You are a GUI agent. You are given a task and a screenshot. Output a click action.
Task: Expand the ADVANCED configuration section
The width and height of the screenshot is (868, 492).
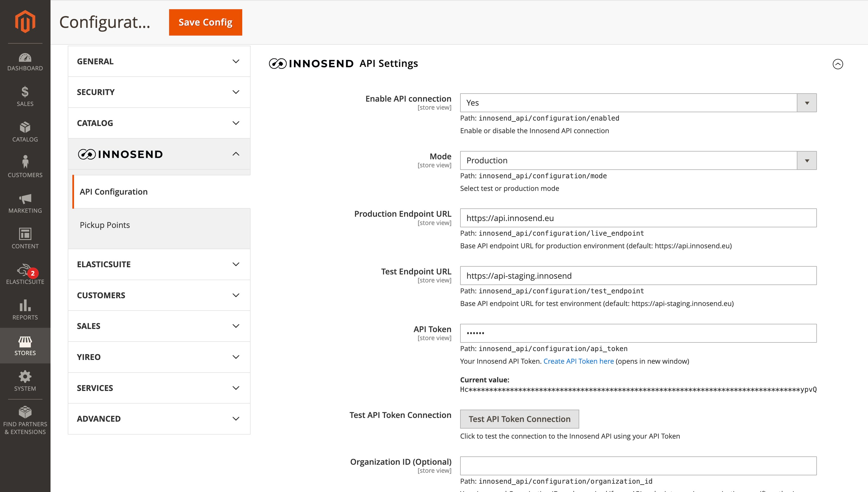159,418
